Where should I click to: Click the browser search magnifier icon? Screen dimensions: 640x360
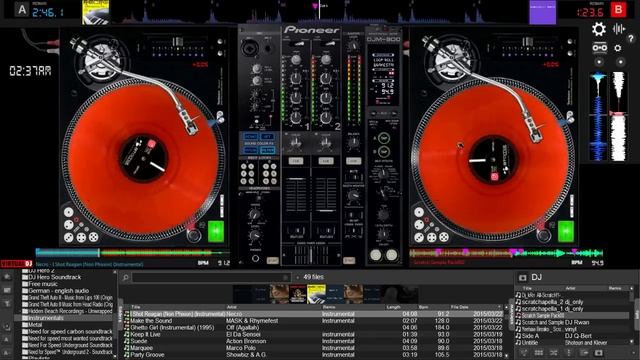[126, 278]
